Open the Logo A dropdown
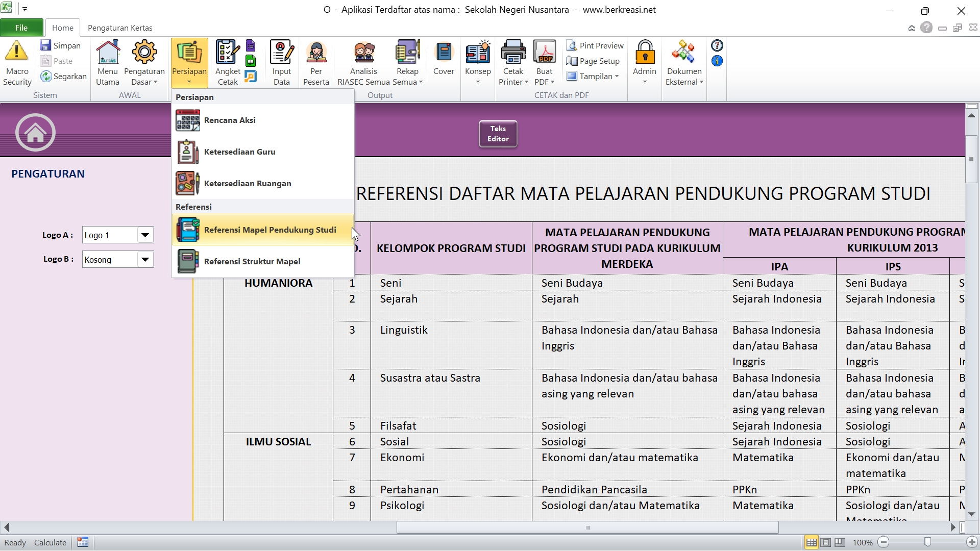The width and height of the screenshot is (980, 551). click(145, 235)
